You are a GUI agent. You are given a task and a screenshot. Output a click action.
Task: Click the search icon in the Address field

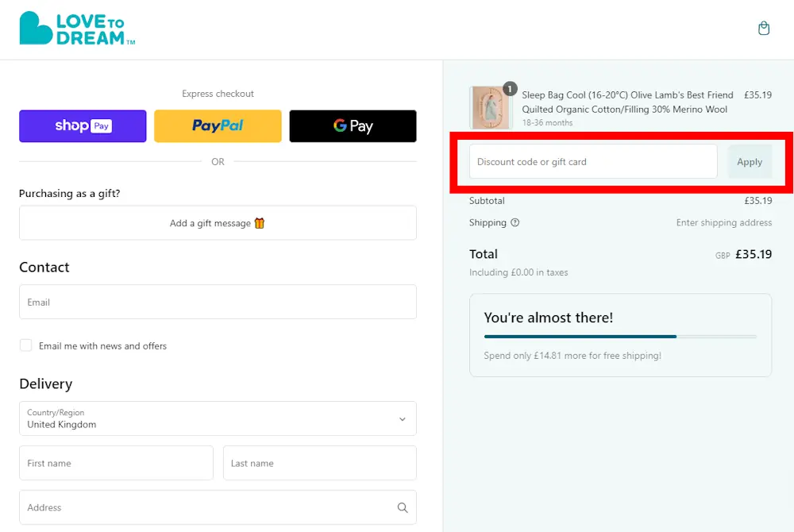[402, 507]
